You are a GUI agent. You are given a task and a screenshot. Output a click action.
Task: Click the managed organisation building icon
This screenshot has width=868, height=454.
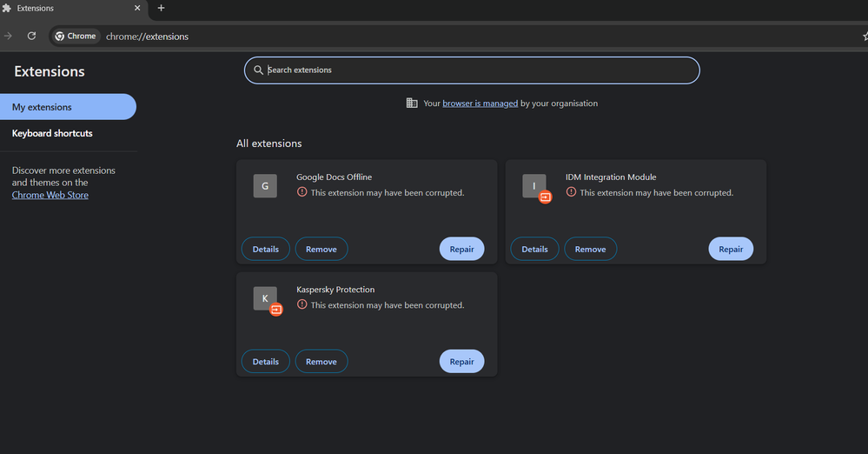[x=412, y=103]
